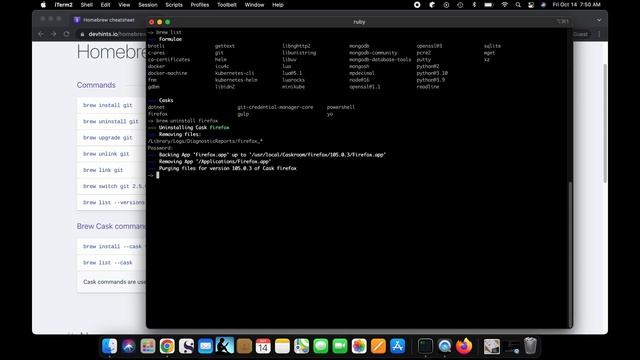This screenshot has width=640, height=360.
Task: Open Launchpad from the Dock
Action: click(x=148, y=346)
